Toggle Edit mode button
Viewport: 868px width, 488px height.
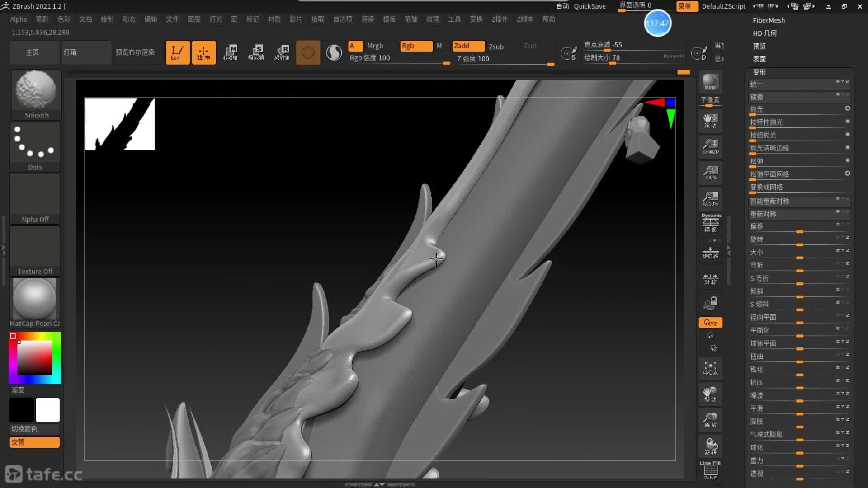click(x=177, y=52)
